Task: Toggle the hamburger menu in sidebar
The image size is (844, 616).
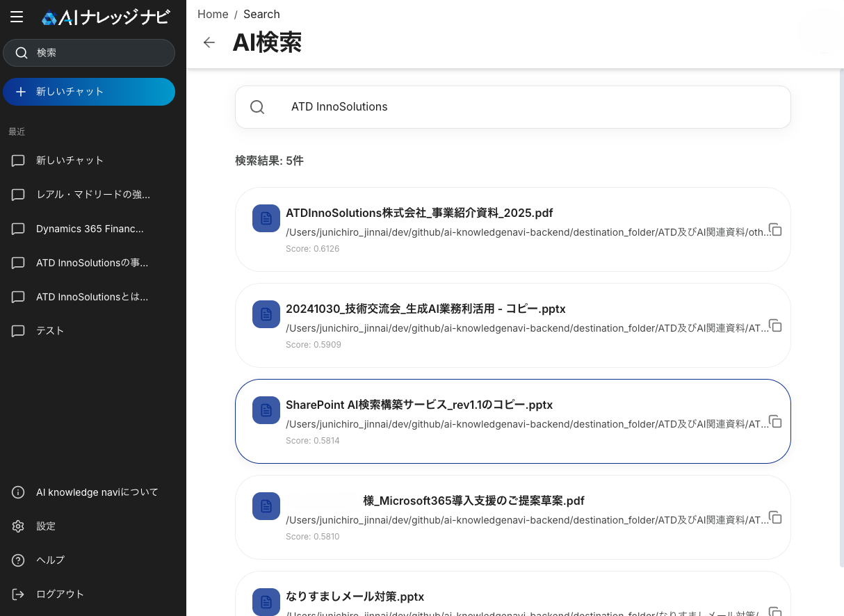Action: pyautogui.click(x=17, y=17)
